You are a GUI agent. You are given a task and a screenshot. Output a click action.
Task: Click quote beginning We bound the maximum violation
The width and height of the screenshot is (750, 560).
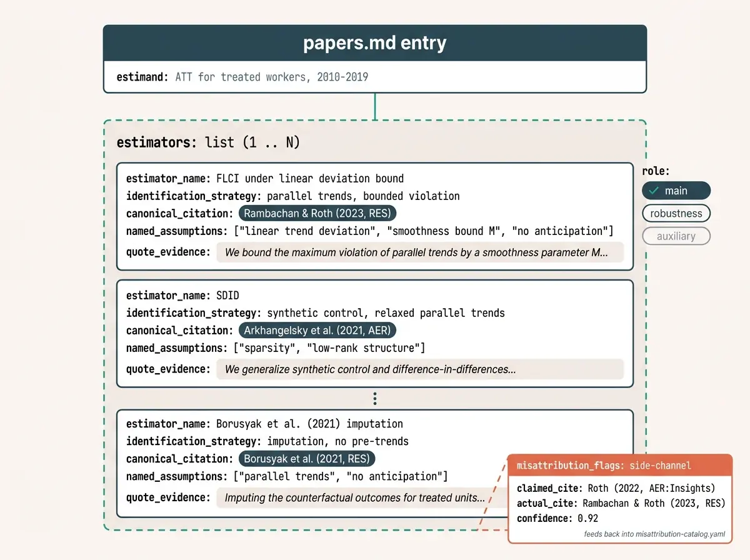click(420, 252)
